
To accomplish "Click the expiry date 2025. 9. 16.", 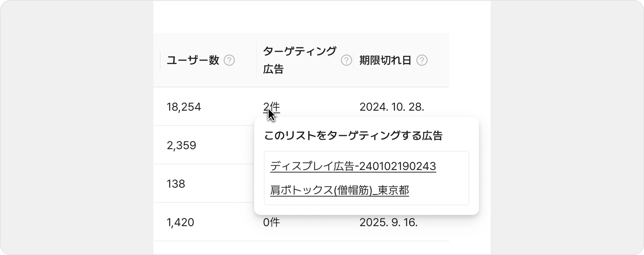I will click(389, 222).
